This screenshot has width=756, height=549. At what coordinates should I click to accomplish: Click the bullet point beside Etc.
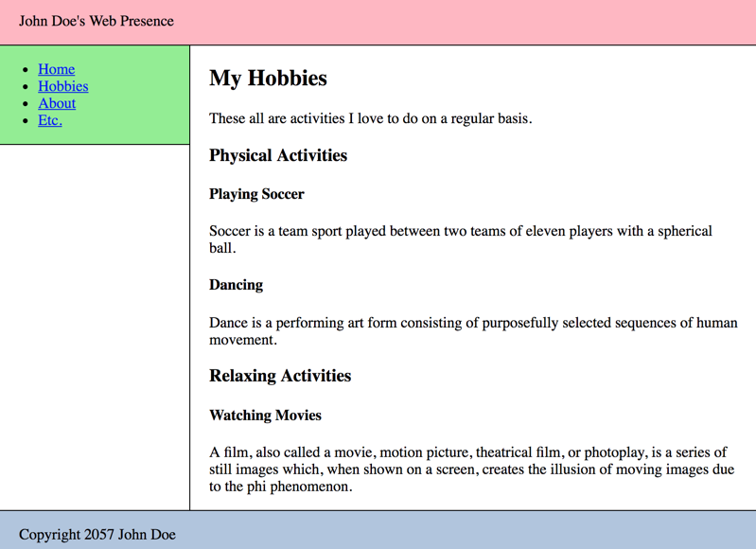(26, 121)
